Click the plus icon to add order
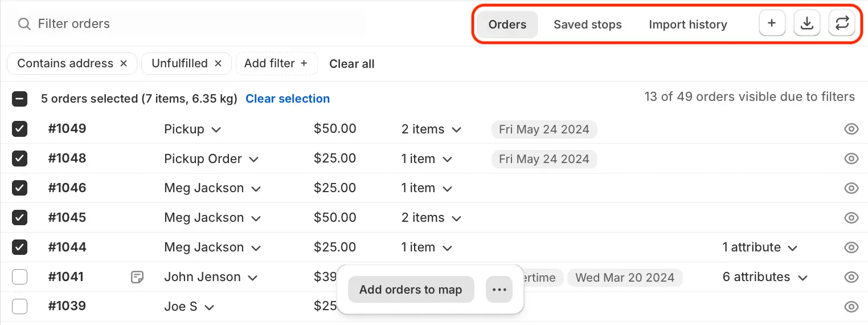Image resolution: width=868 pixels, height=325 pixels. point(772,24)
